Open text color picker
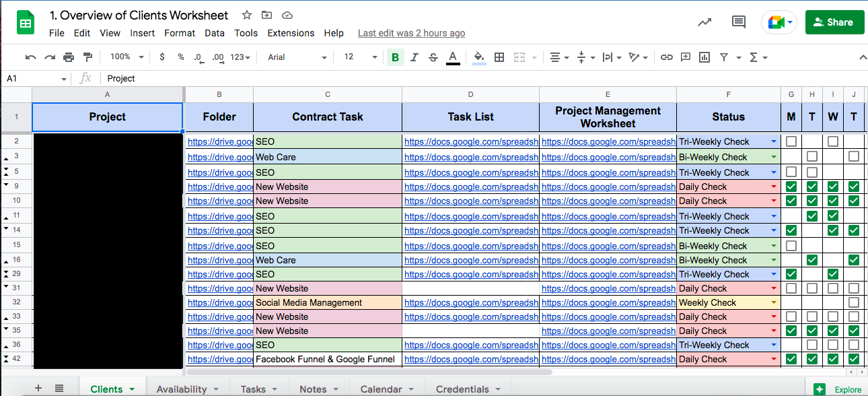 pyautogui.click(x=453, y=57)
